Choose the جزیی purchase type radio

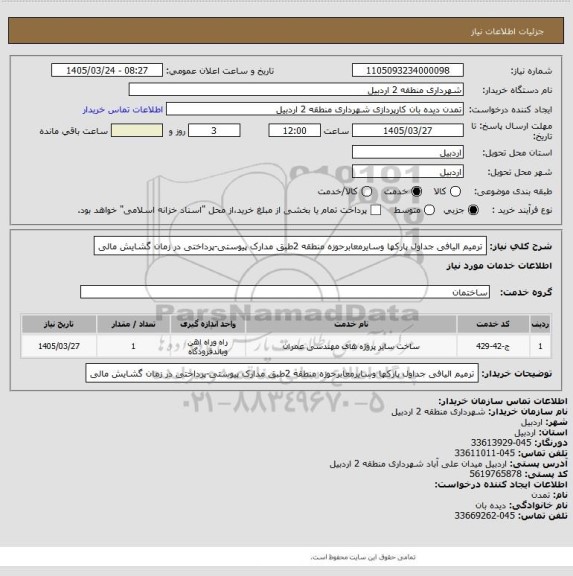click(x=473, y=210)
